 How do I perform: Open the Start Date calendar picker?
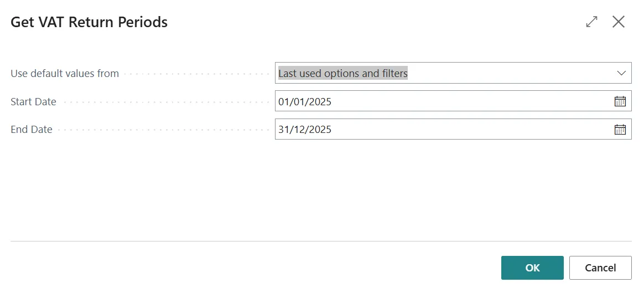click(x=620, y=101)
